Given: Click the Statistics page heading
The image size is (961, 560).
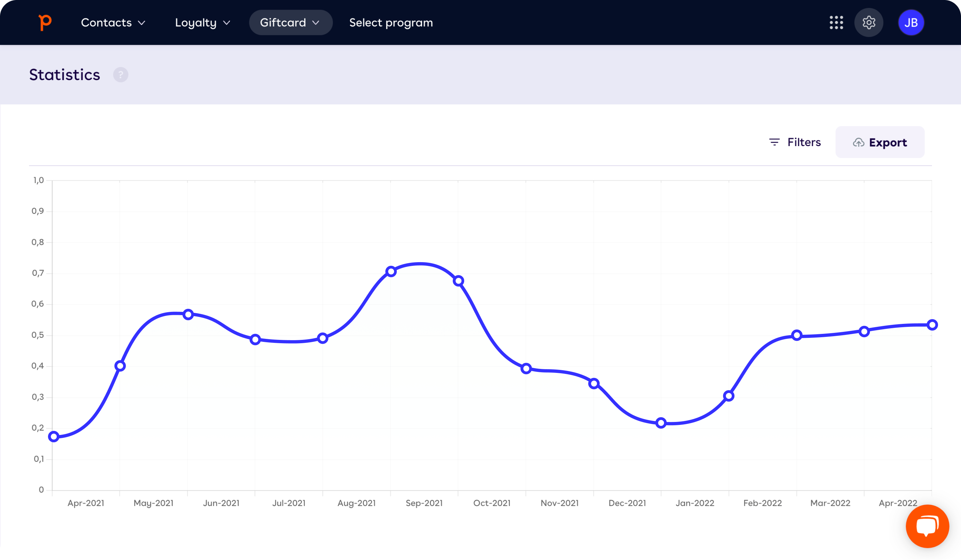Looking at the screenshot, I should [x=64, y=75].
